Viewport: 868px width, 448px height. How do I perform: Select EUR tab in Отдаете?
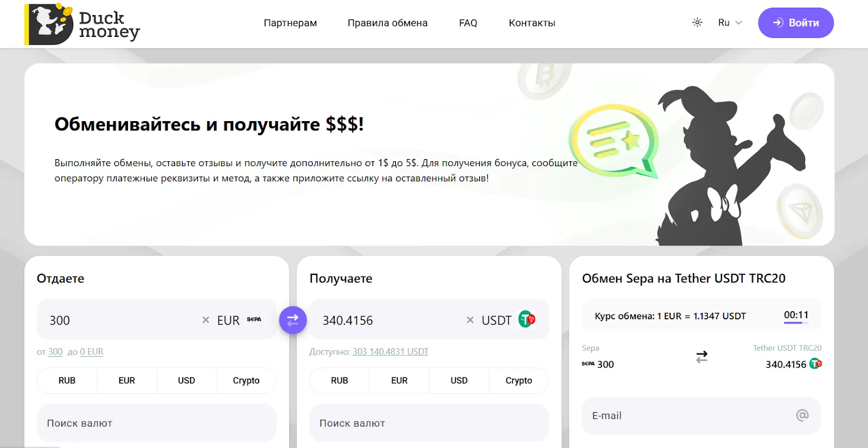click(126, 381)
